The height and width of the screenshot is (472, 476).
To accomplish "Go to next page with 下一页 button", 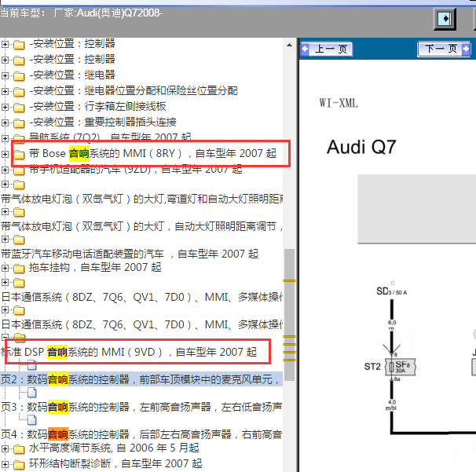I will [x=444, y=49].
